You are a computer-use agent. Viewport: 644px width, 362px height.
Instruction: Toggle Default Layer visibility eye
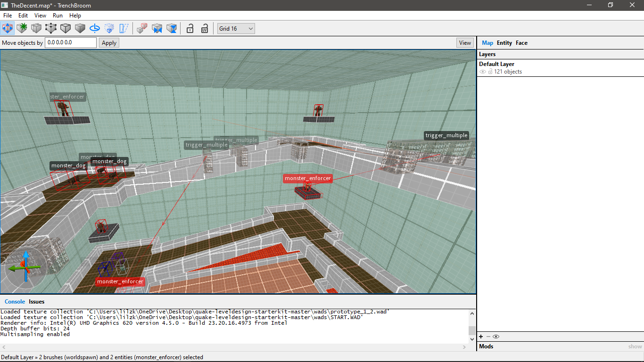point(483,72)
